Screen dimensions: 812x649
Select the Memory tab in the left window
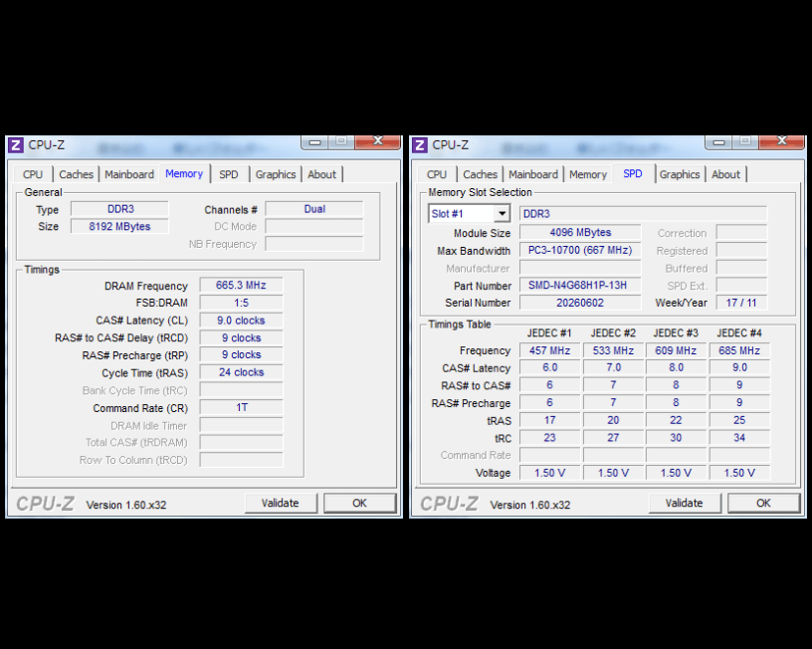pyautogui.click(x=184, y=173)
